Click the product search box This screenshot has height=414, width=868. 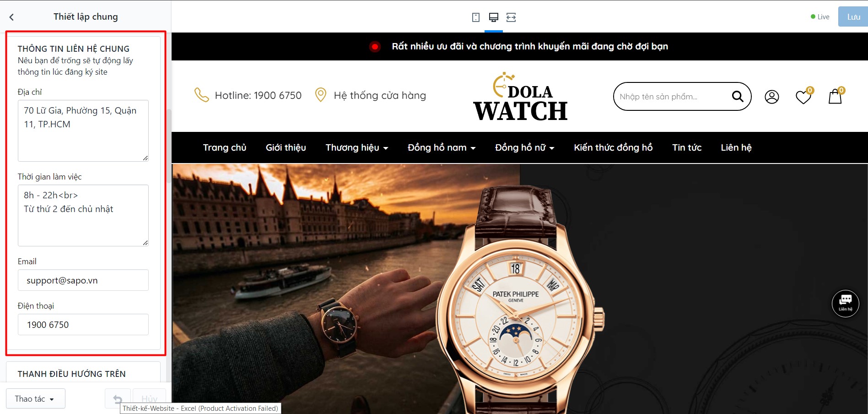(x=682, y=96)
